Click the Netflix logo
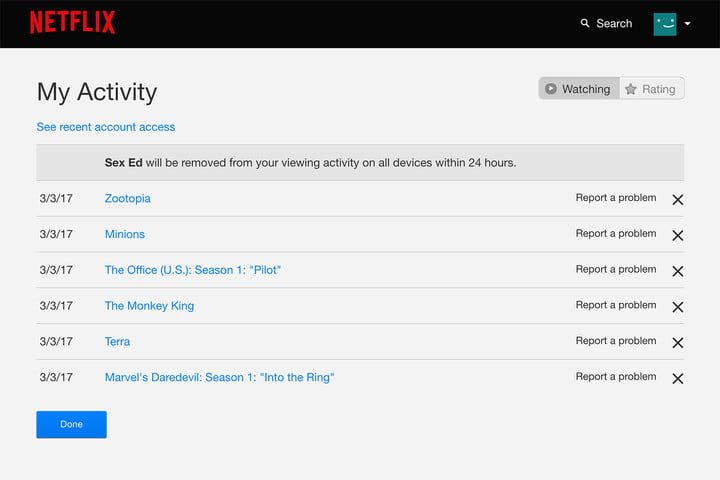720x480 pixels. point(72,23)
